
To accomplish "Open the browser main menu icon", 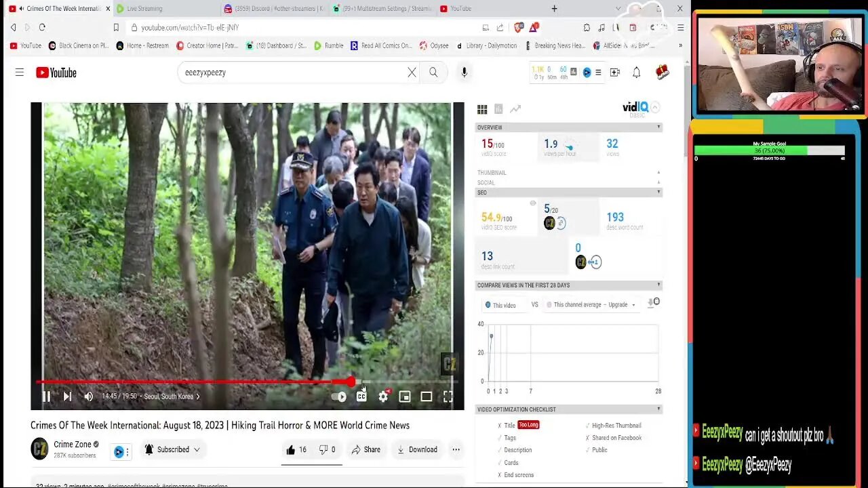I will [680, 27].
